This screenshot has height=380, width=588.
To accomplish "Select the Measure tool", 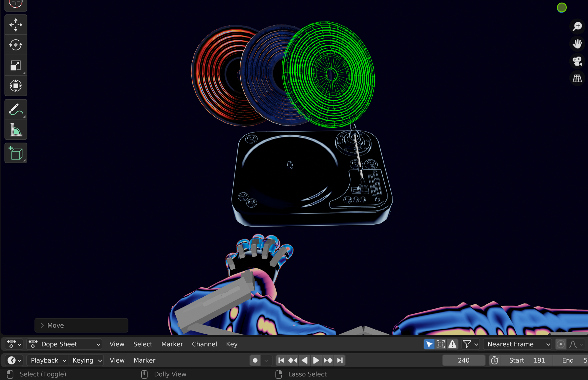I will click(16, 130).
